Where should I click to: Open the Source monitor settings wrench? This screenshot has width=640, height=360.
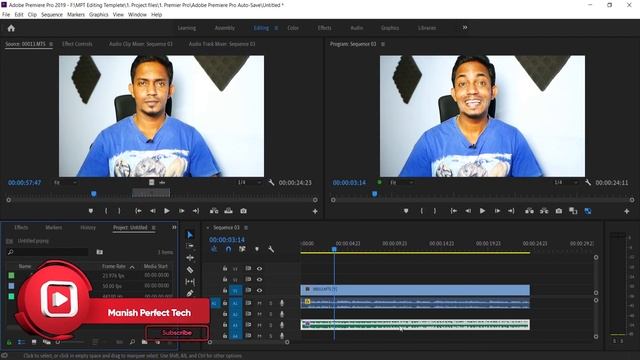point(271,182)
